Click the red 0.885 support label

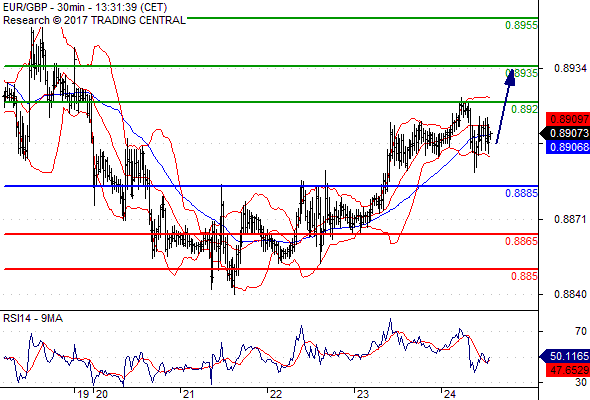(524, 276)
